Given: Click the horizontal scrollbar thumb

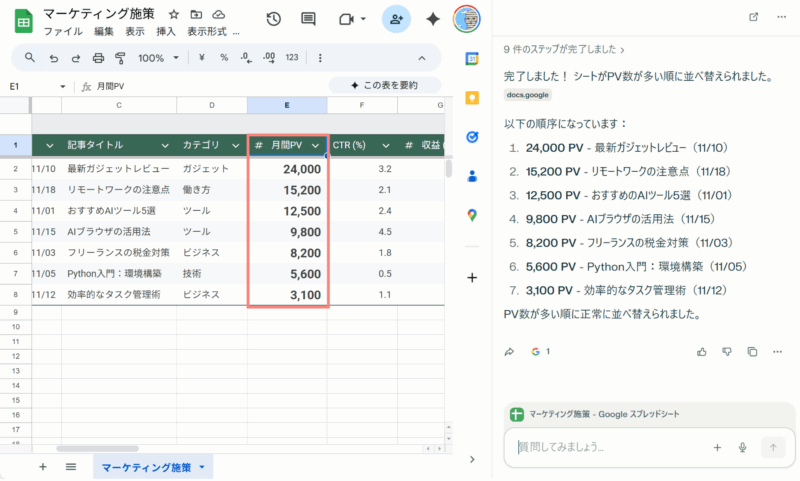Looking at the screenshot, I should (97, 449).
